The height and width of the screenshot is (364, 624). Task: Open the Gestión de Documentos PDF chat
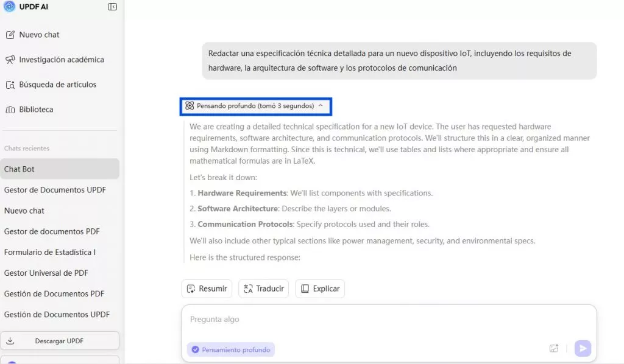point(54,293)
